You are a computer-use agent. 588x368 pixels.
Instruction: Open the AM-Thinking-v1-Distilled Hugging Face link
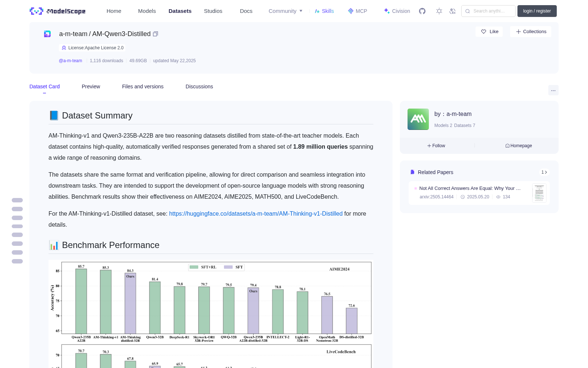coord(256,213)
